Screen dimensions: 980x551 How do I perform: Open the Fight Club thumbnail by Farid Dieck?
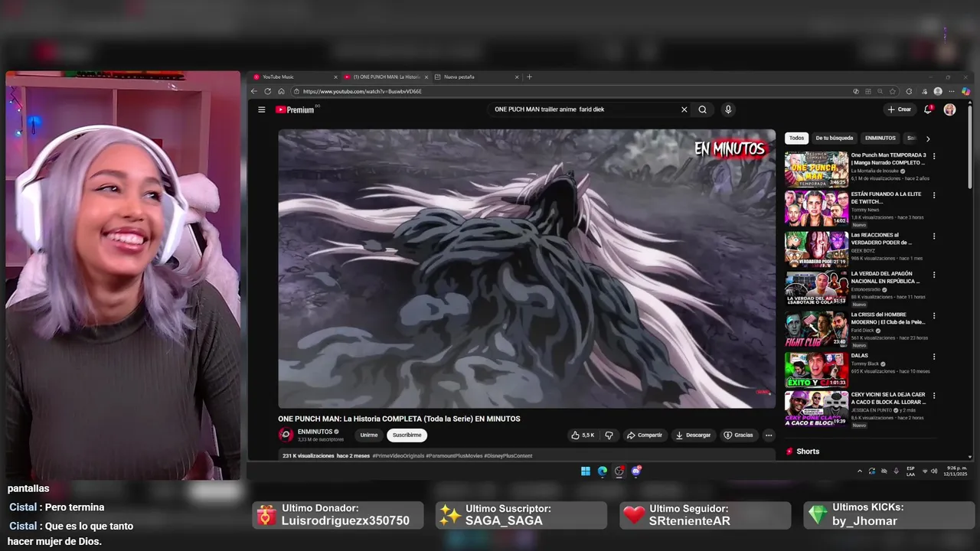pyautogui.click(x=816, y=329)
